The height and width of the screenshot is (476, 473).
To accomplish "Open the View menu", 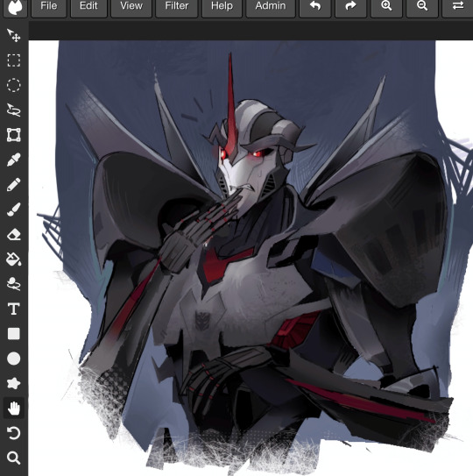I will click(131, 7).
